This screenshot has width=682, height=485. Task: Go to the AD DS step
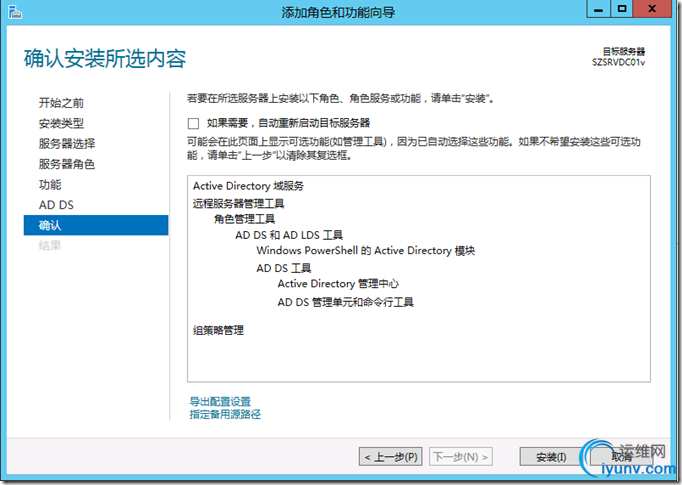click(x=56, y=205)
